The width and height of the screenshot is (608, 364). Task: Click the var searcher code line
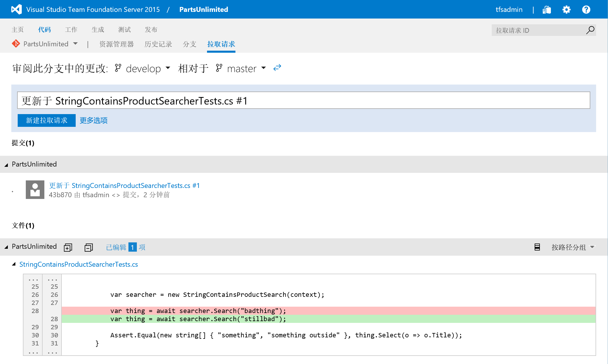tap(217, 295)
